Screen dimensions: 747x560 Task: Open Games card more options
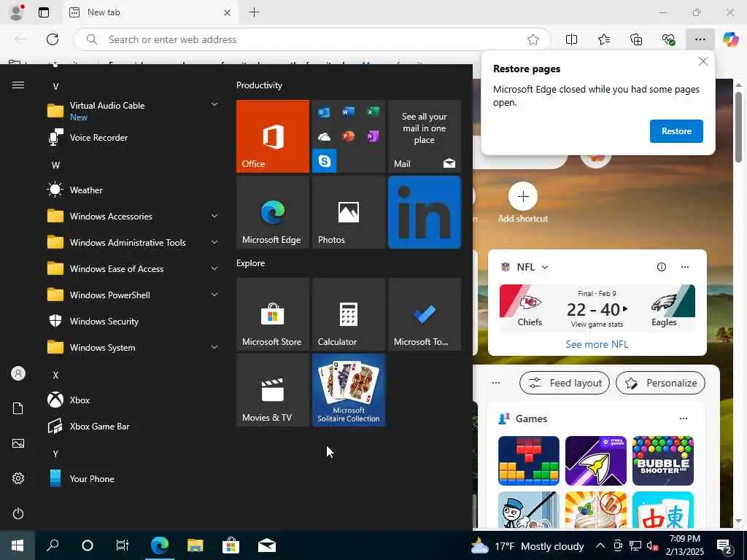[x=683, y=419]
